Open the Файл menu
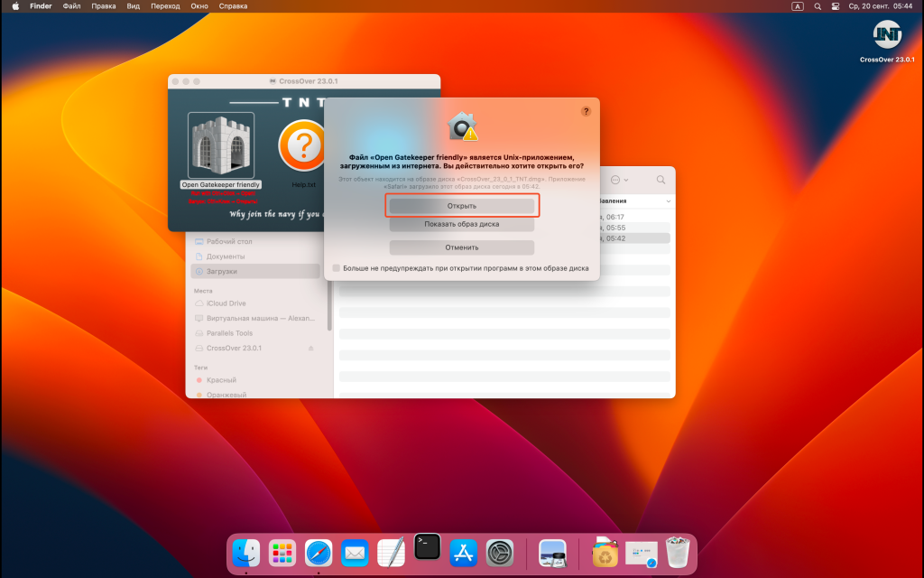This screenshot has height=578, width=924. pyautogui.click(x=72, y=6)
